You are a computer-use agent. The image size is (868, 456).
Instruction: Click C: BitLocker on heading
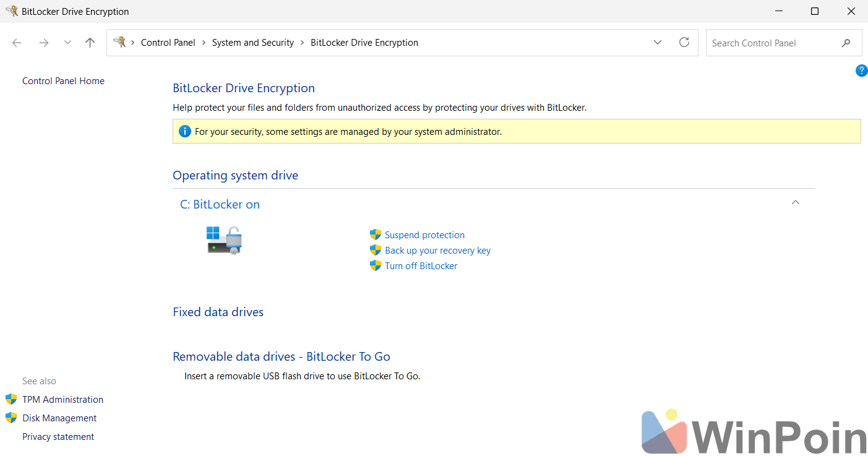pos(220,204)
